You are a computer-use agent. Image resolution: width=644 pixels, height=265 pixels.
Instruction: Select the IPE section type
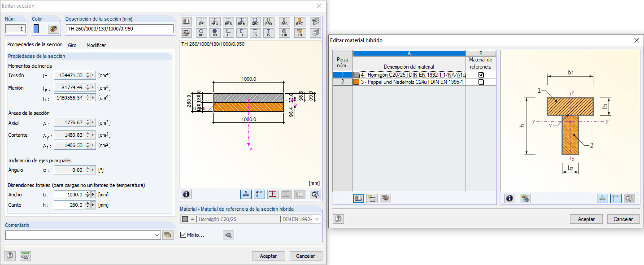[x=201, y=22]
